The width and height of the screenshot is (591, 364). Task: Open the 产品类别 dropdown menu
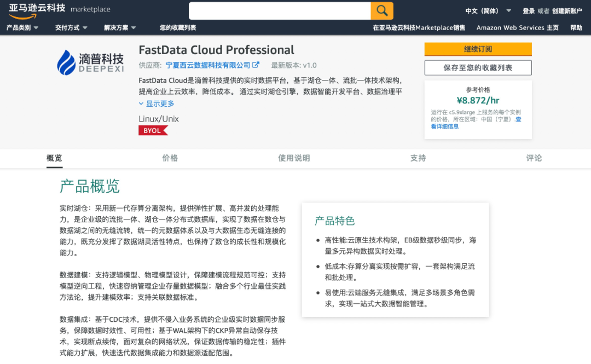[x=22, y=27]
